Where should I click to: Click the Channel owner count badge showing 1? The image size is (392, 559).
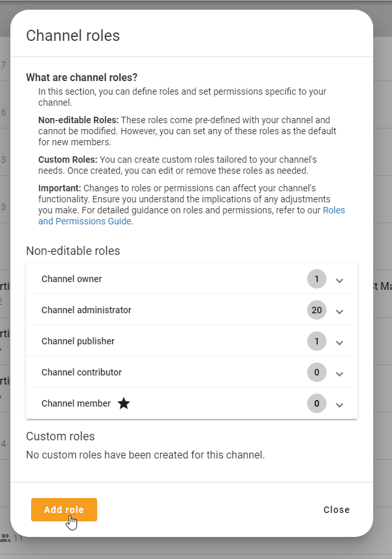(x=316, y=279)
